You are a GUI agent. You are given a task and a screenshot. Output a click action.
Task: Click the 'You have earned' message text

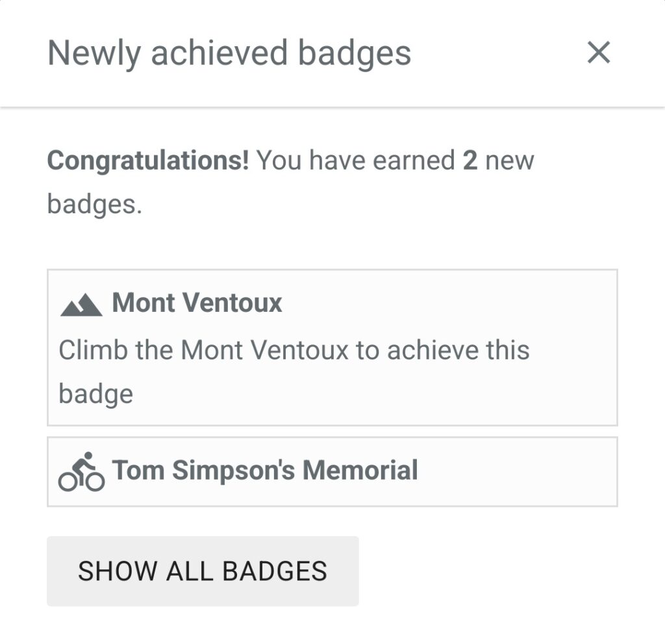click(x=356, y=161)
